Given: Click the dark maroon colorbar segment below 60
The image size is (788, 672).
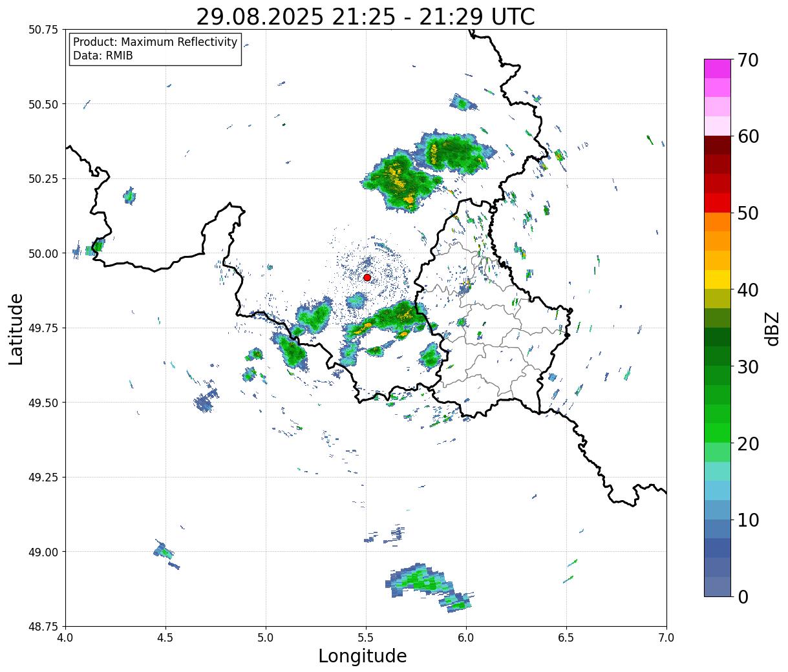Looking at the screenshot, I should pyautogui.click(x=718, y=145).
